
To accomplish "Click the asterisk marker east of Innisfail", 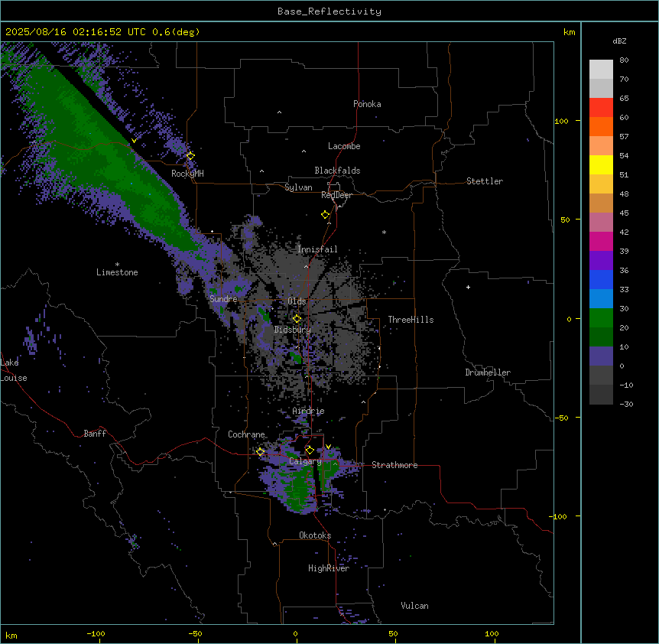I will [384, 232].
